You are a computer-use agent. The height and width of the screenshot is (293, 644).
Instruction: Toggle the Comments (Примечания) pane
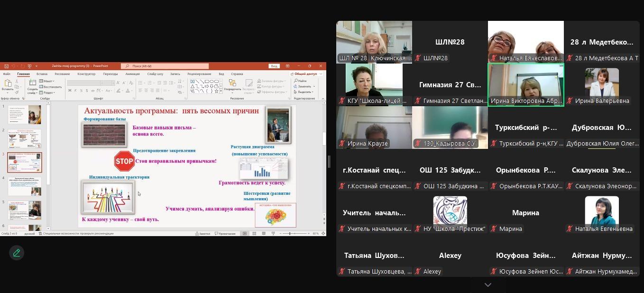[x=225, y=233]
